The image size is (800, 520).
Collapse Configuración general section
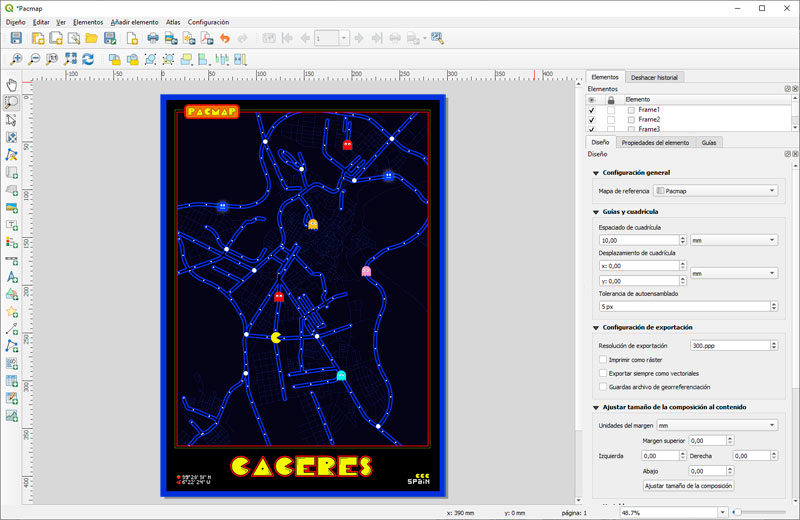(x=595, y=173)
